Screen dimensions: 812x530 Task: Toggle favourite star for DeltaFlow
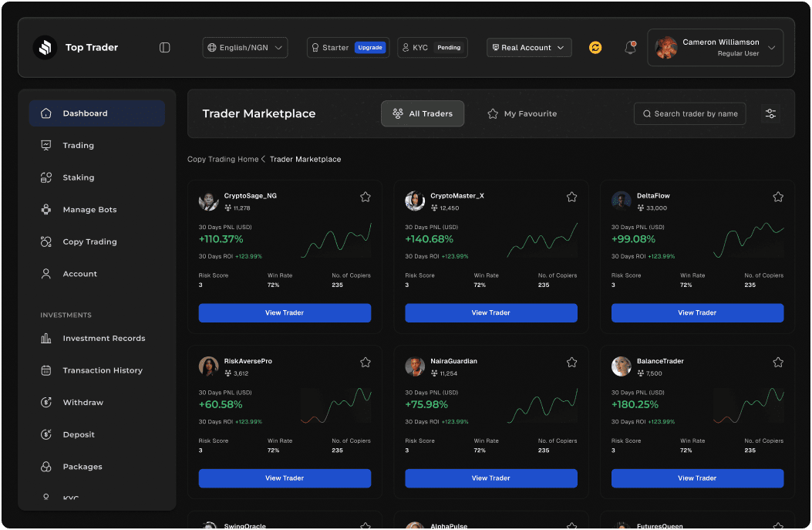point(778,197)
